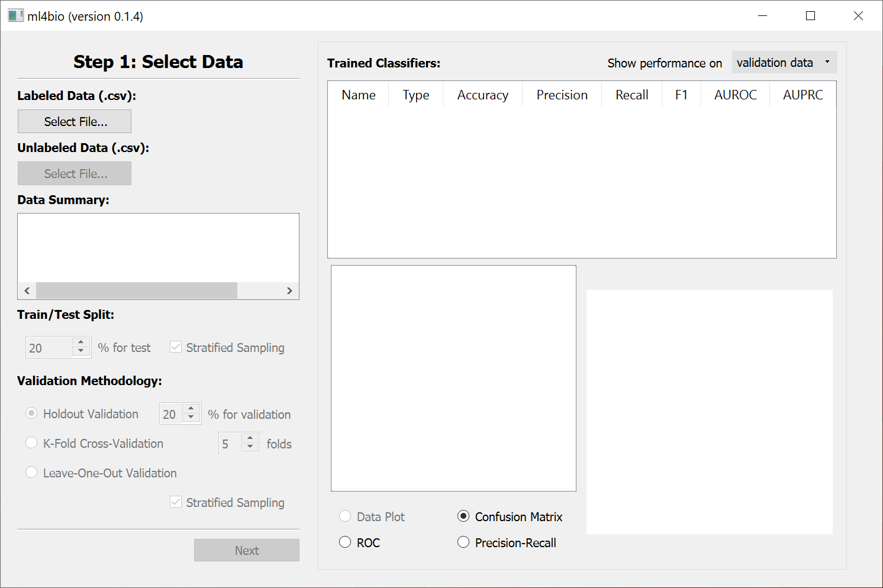Increase the number of folds
Viewport: 883px width, 588px height.
click(250, 438)
